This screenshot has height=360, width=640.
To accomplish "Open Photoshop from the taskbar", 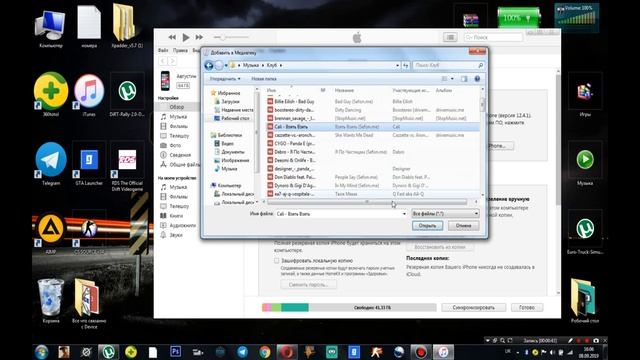I will click(x=176, y=352).
